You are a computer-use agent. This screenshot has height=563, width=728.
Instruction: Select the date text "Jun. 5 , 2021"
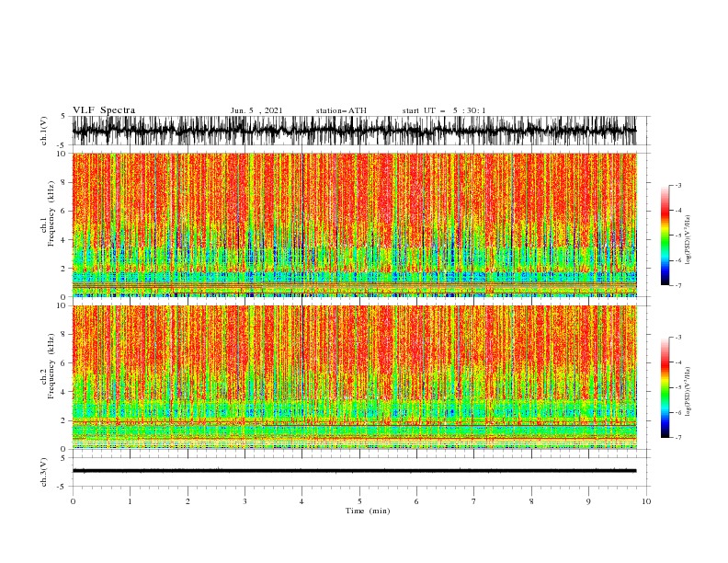tap(256, 110)
